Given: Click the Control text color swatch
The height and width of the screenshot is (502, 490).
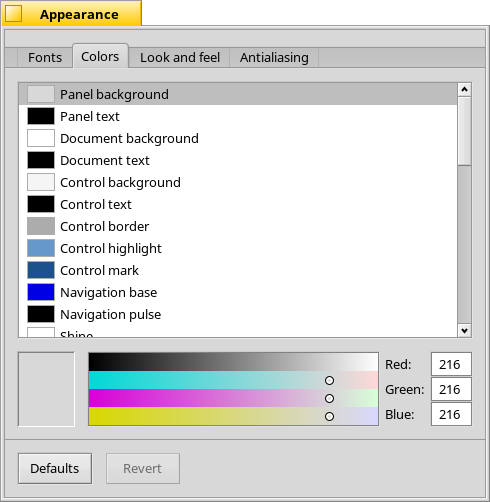Looking at the screenshot, I should 41,204.
